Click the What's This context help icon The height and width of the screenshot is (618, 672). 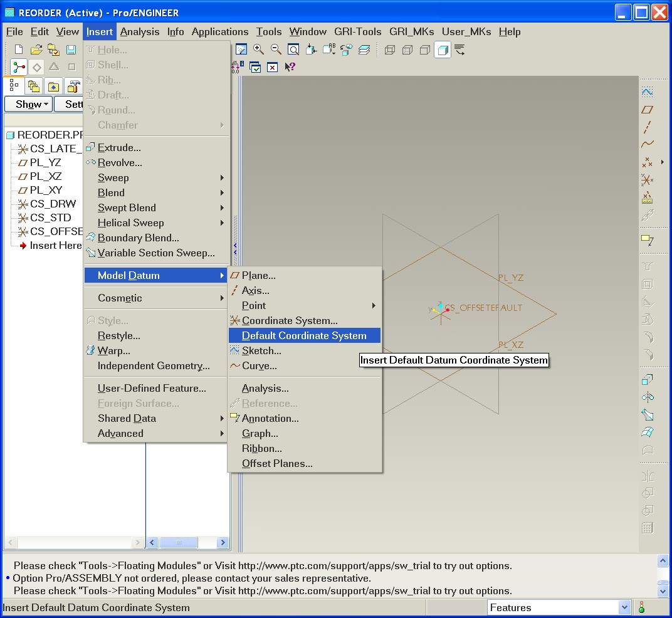tap(290, 67)
